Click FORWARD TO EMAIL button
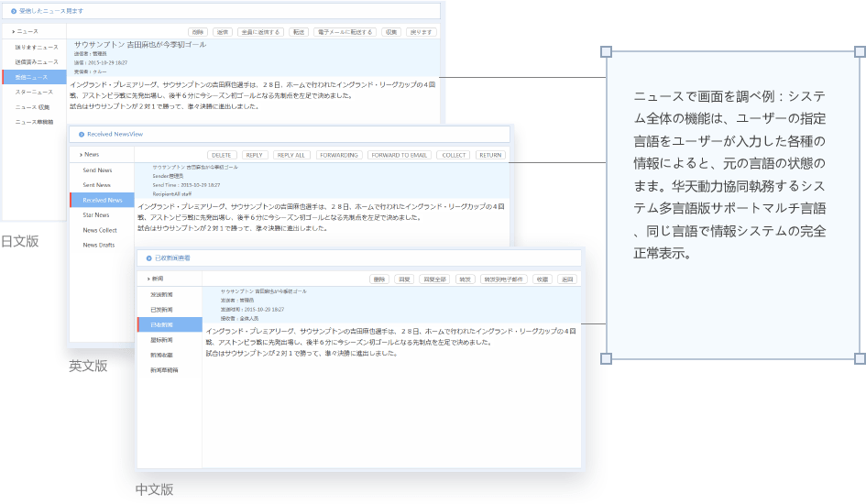The image size is (866, 504). 399,156
